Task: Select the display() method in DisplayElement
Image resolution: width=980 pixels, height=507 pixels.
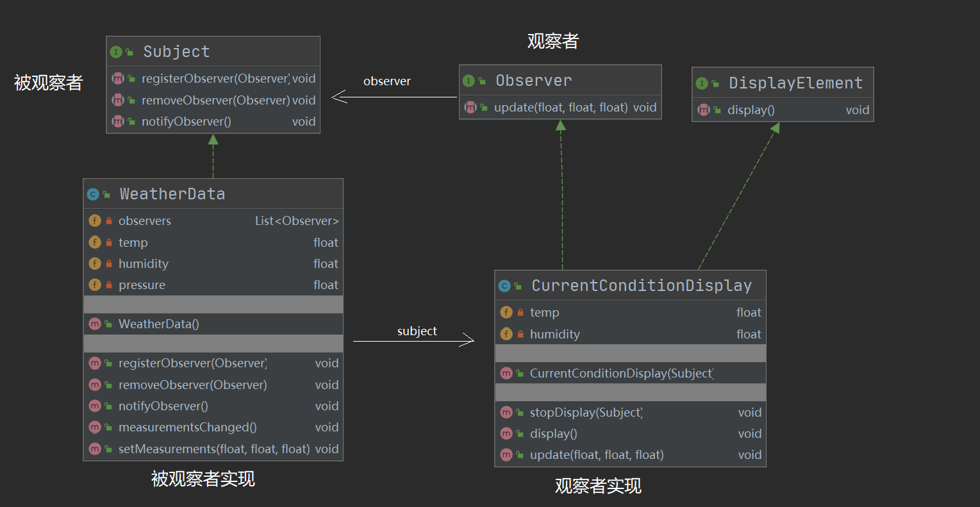Action: (x=751, y=110)
